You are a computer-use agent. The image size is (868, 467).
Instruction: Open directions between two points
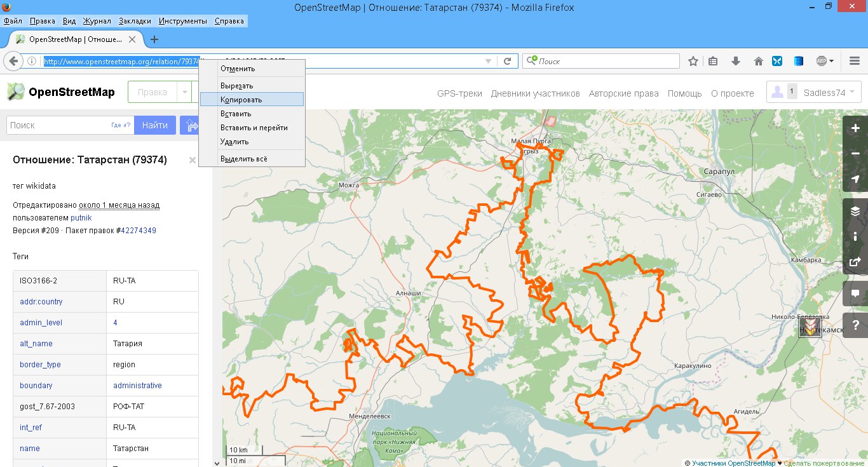(x=189, y=125)
